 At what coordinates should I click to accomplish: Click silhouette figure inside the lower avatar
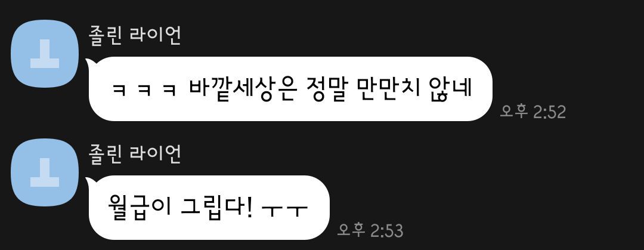pos(44,172)
